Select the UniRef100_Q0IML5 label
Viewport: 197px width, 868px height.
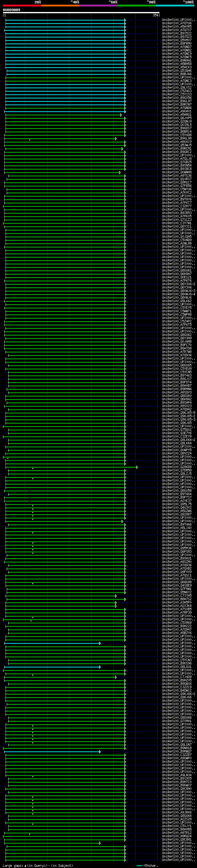(177, 125)
